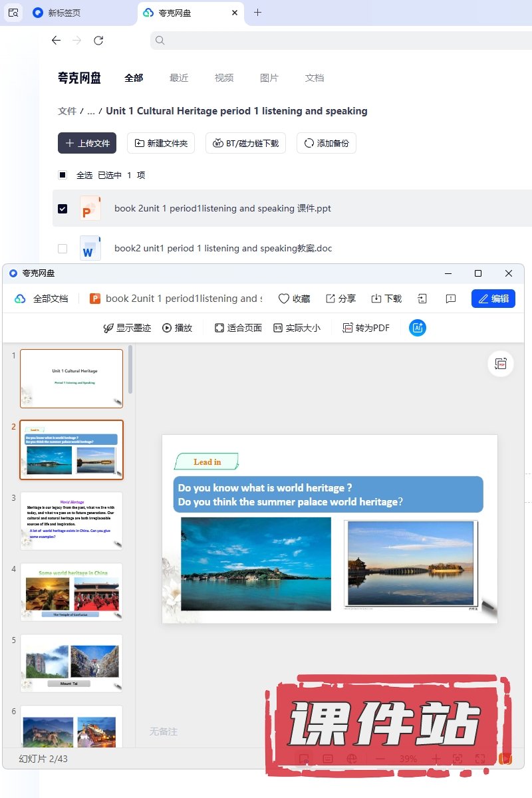532x798 pixels.
Task: Click 显示墨迹 to show ink
Action: pos(127,328)
